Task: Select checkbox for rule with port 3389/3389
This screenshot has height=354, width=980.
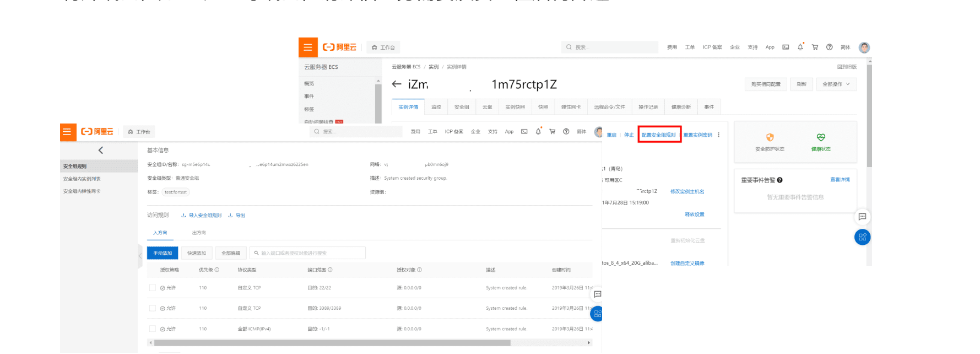Action: coord(153,308)
